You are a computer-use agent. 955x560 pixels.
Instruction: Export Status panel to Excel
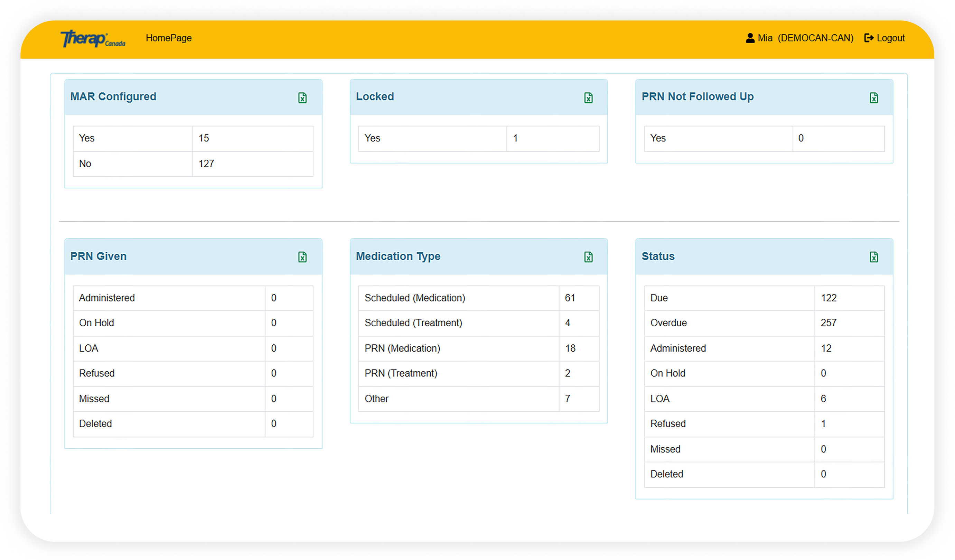click(874, 257)
